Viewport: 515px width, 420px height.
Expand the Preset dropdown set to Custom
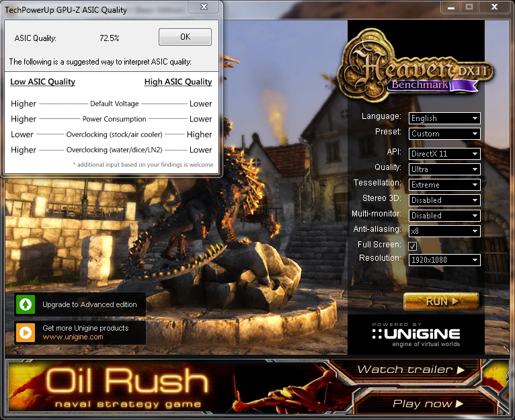(x=444, y=134)
